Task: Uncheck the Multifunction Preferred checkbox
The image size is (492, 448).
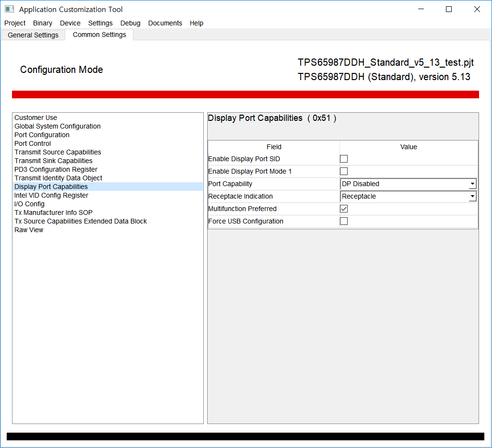Action: click(344, 209)
